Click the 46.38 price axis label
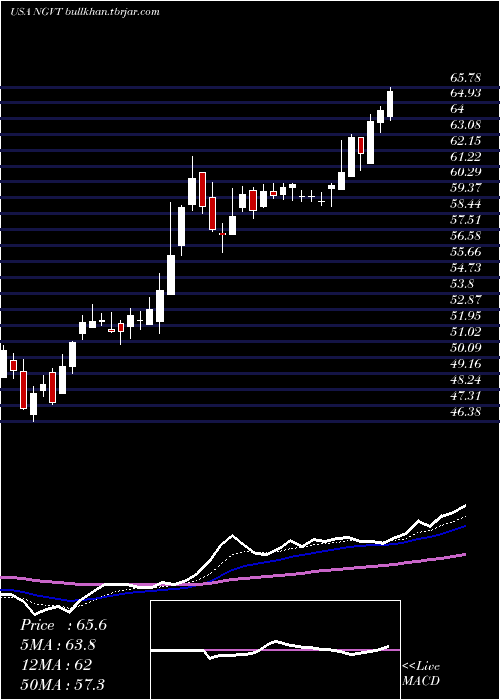This screenshot has height=700, width=500. click(466, 412)
